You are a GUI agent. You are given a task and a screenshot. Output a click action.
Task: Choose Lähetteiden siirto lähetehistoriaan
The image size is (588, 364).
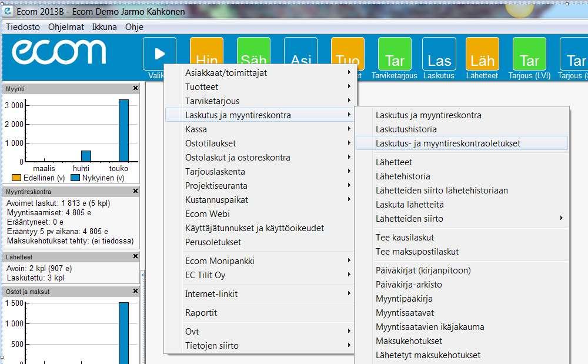[x=462, y=191]
